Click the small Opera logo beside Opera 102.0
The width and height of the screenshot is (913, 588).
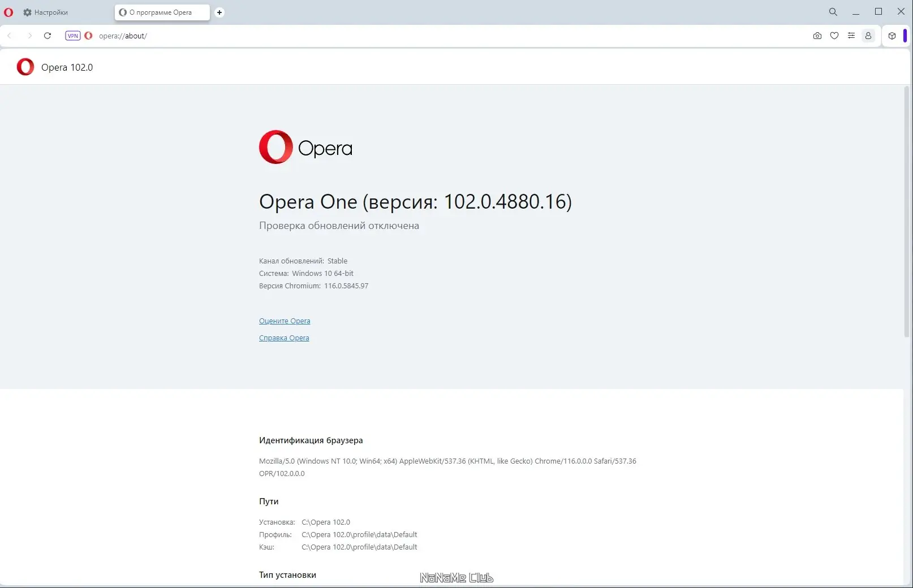coord(25,67)
